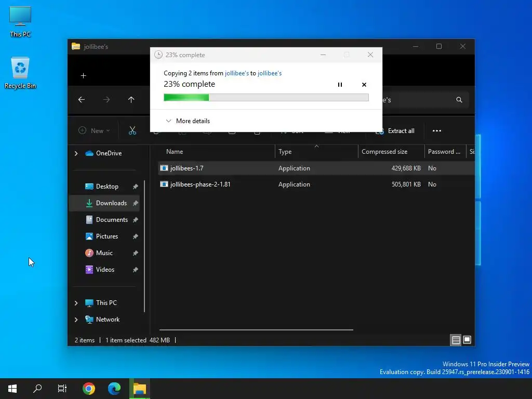The image size is (532, 399).
Task: Maximize the jollibee's Explorer window
Action: (x=439, y=46)
